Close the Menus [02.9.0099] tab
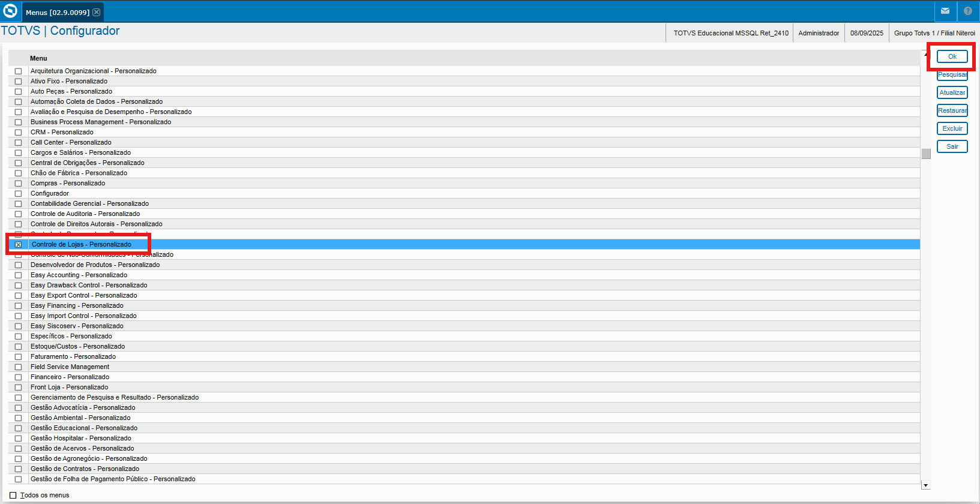Image resolution: width=980 pixels, height=504 pixels. pyautogui.click(x=96, y=12)
